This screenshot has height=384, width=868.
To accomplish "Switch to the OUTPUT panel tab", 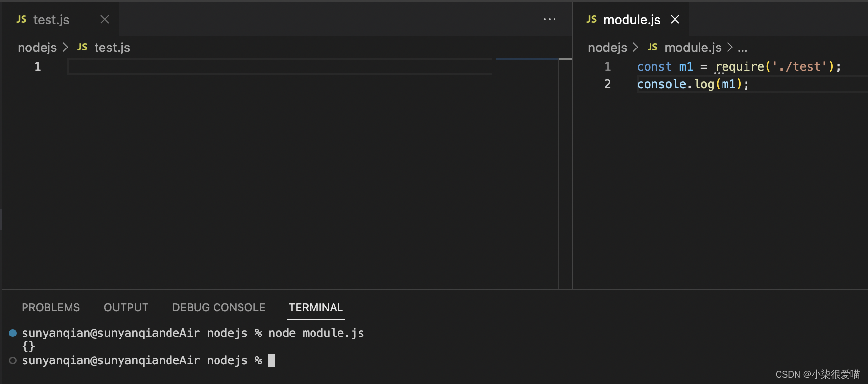I will [126, 307].
